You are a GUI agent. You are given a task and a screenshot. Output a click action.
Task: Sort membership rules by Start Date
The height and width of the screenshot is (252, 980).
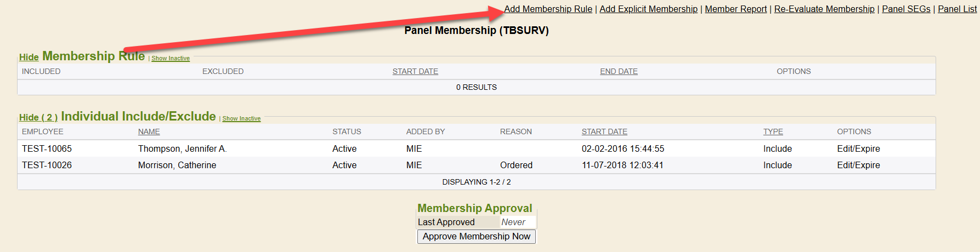[415, 71]
